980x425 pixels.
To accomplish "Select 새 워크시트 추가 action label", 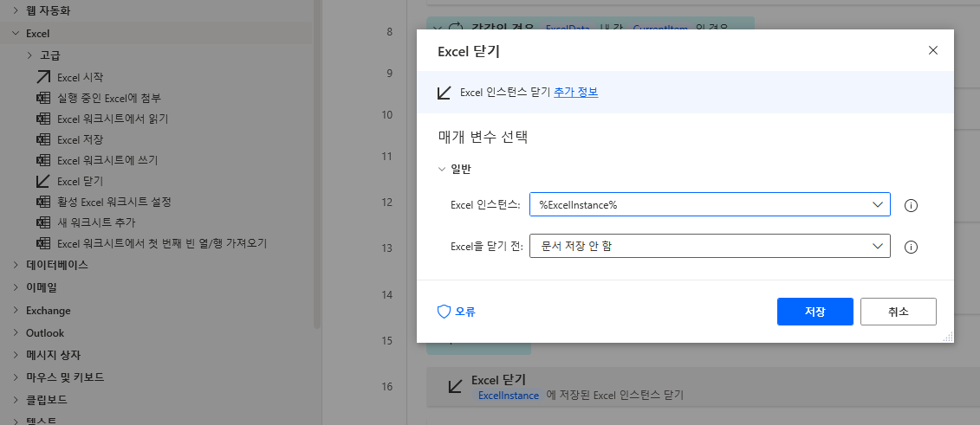I will [96, 222].
